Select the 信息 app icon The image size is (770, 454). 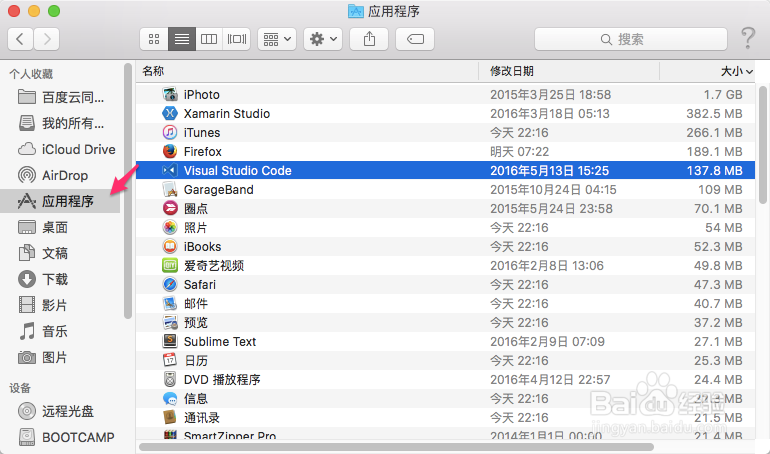(x=170, y=399)
